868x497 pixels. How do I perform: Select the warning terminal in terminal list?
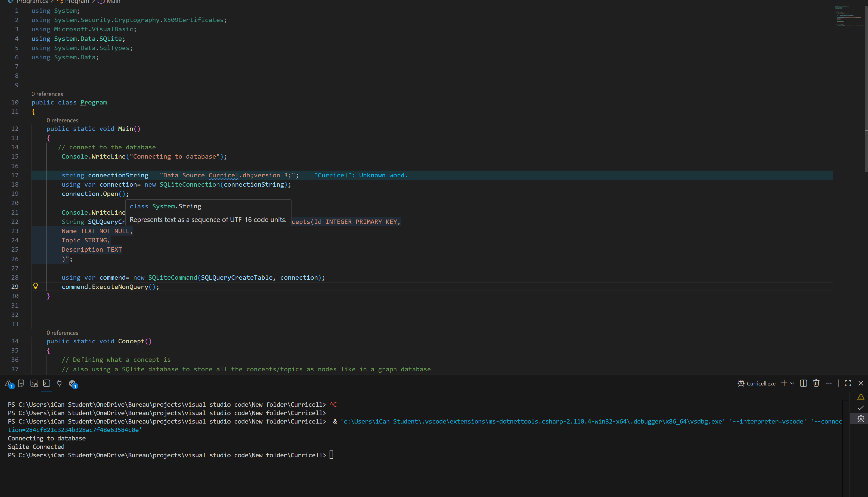click(860, 397)
